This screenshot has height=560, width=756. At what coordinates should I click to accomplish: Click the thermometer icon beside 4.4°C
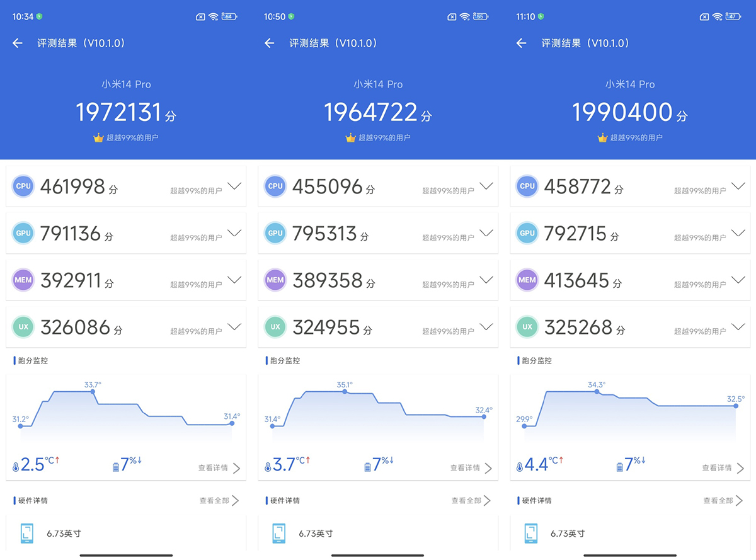coord(520,467)
